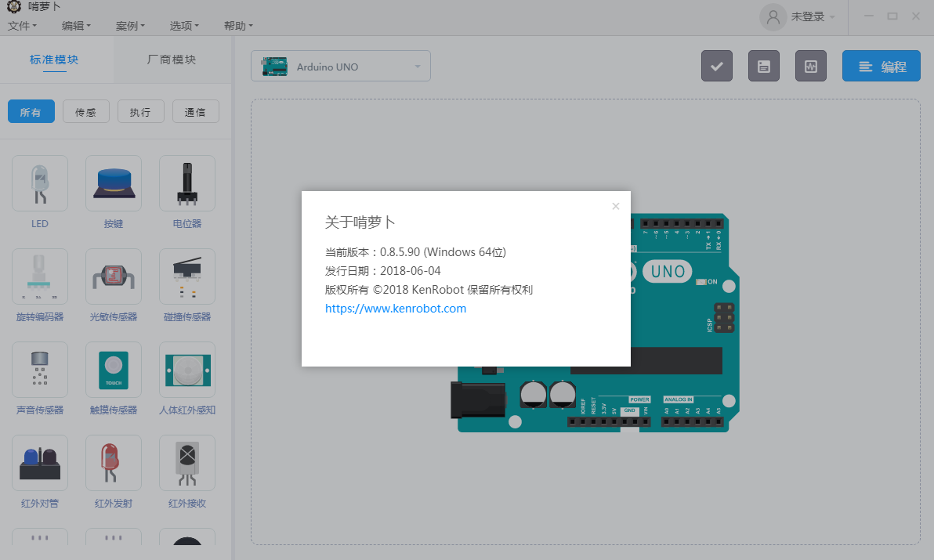Screen dimensions: 934x560
Task: Click the checkmark verify toolbar button
Action: [716, 67]
